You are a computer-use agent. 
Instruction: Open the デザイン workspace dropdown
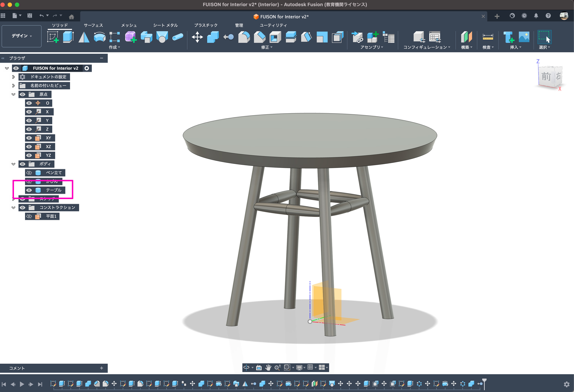point(21,36)
